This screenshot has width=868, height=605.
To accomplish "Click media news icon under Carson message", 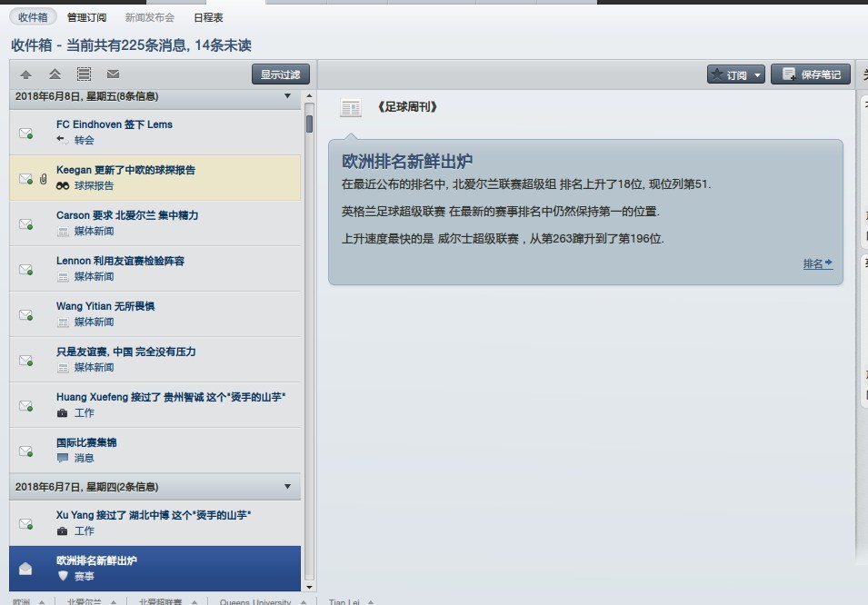I will pos(63,232).
